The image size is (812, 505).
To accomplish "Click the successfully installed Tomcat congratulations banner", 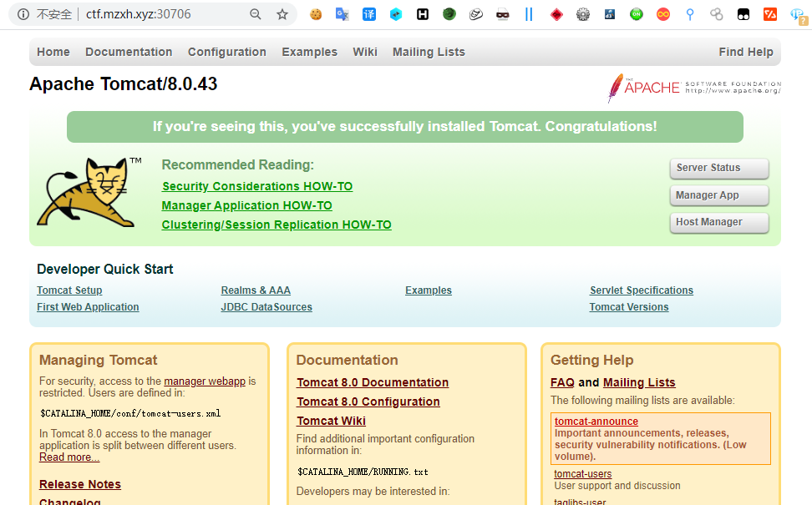I will [405, 127].
